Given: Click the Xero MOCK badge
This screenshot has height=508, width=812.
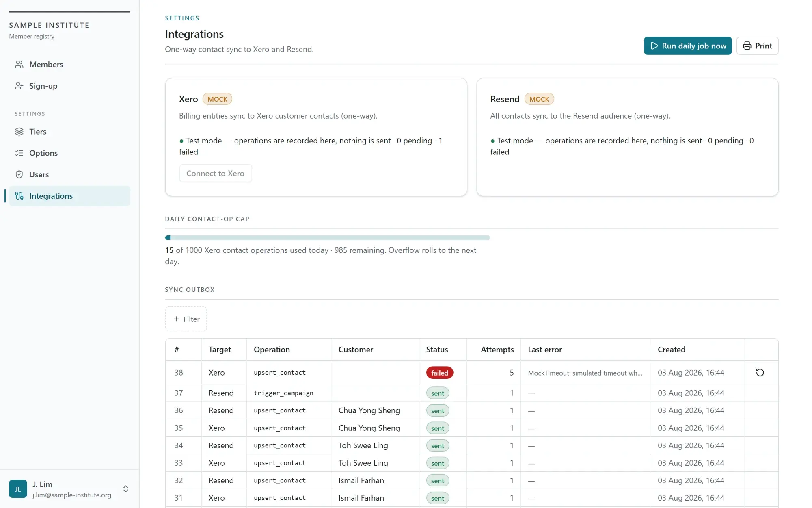Looking at the screenshot, I should pyautogui.click(x=217, y=99).
